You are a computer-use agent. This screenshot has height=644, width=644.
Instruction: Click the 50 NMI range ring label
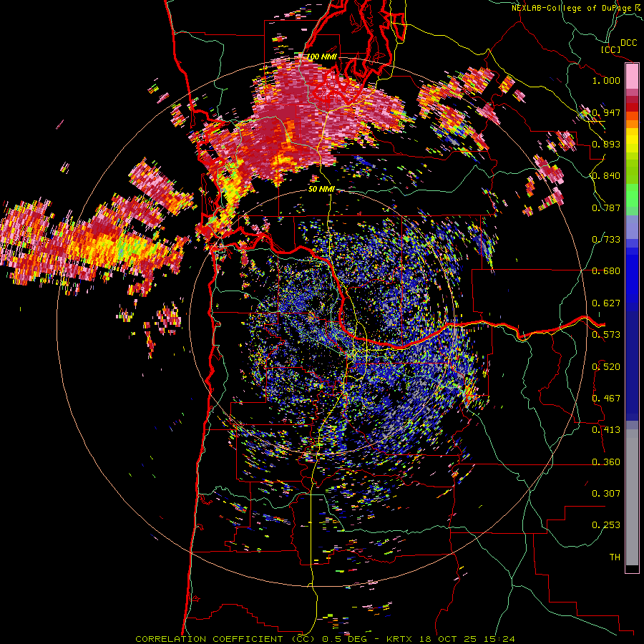tap(321, 190)
